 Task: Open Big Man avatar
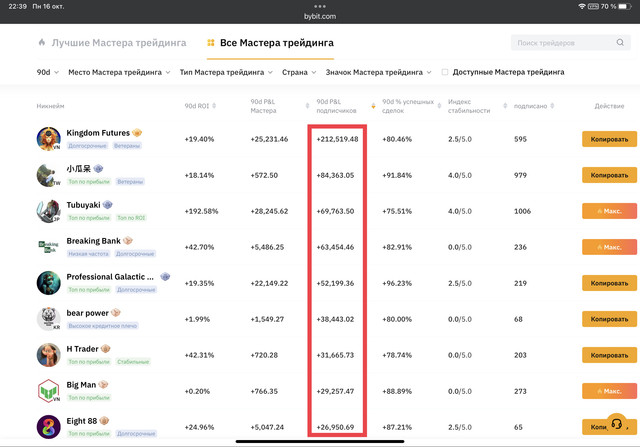49,391
